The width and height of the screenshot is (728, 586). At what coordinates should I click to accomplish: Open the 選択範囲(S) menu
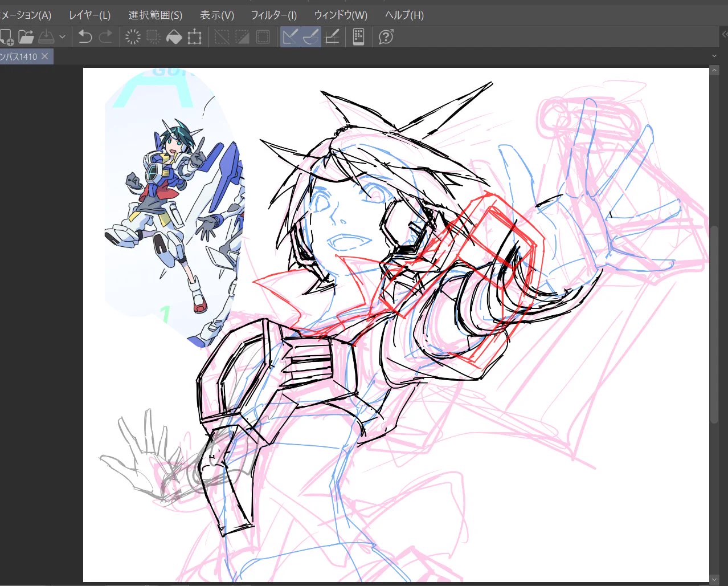156,15
